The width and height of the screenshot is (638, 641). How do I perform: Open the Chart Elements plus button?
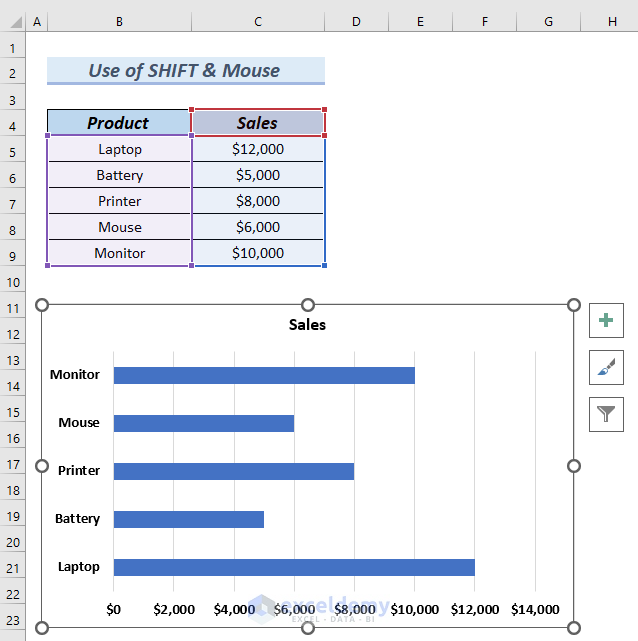[x=606, y=320]
